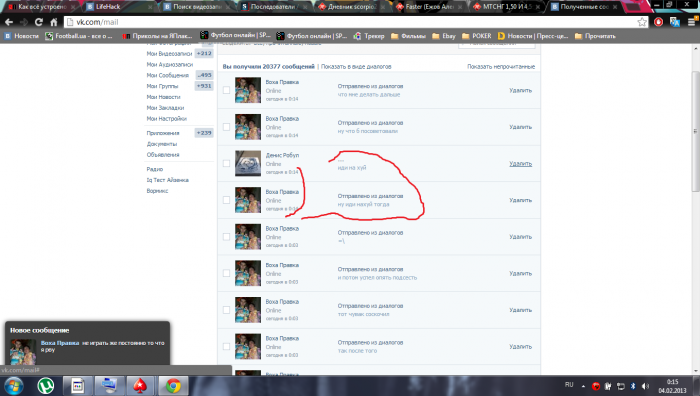Open the Chrome main menu icon
This screenshot has height=396, width=700.
[x=692, y=21]
